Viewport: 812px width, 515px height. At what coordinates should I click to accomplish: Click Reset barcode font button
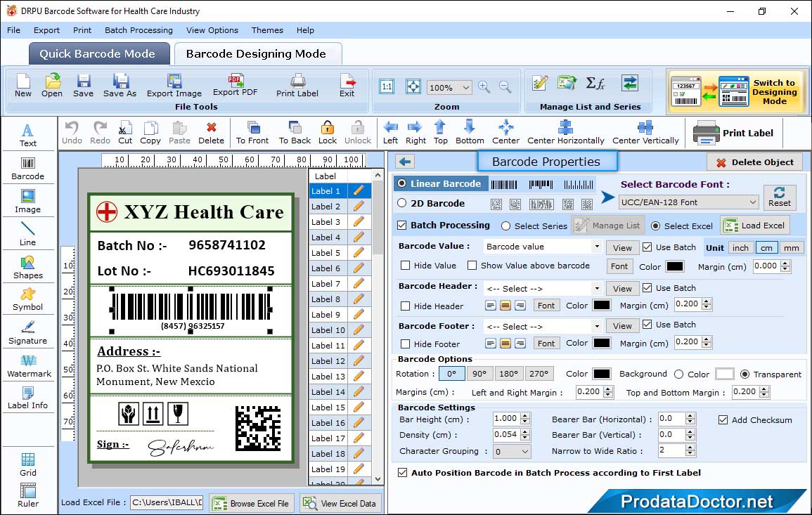pyautogui.click(x=780, y=197)
